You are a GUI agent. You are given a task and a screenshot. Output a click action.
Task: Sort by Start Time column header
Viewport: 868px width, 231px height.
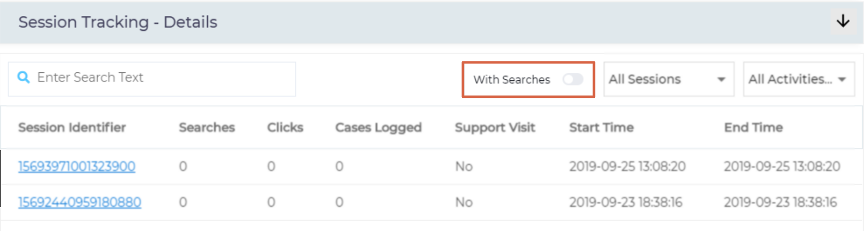pos(601,127)
